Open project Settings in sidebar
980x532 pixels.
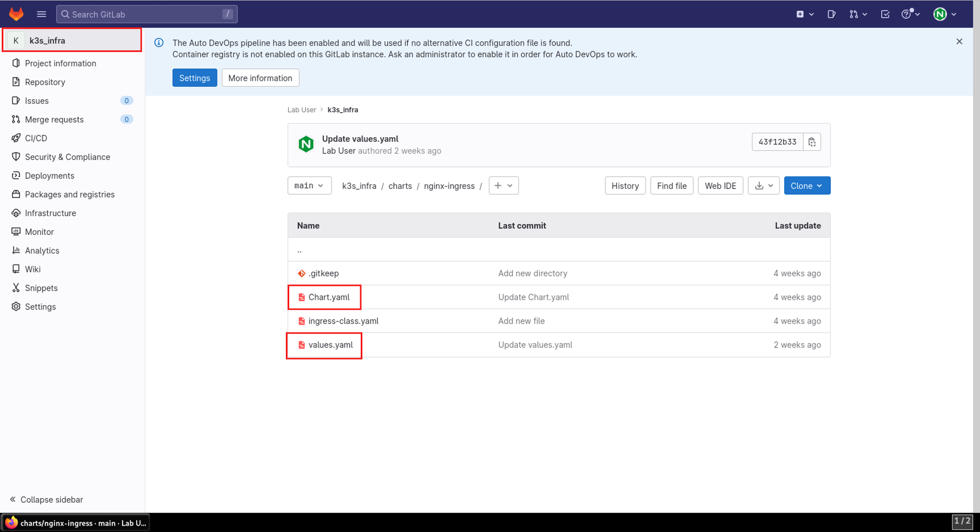point(40,306)
